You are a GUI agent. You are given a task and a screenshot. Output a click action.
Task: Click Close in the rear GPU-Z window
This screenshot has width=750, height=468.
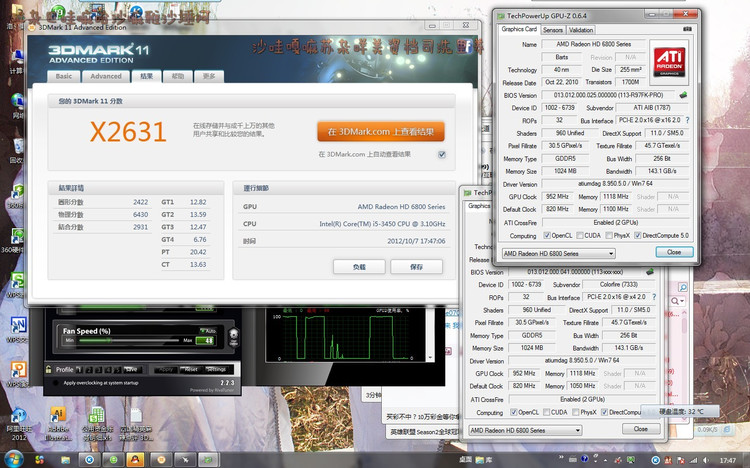(640, 429)
